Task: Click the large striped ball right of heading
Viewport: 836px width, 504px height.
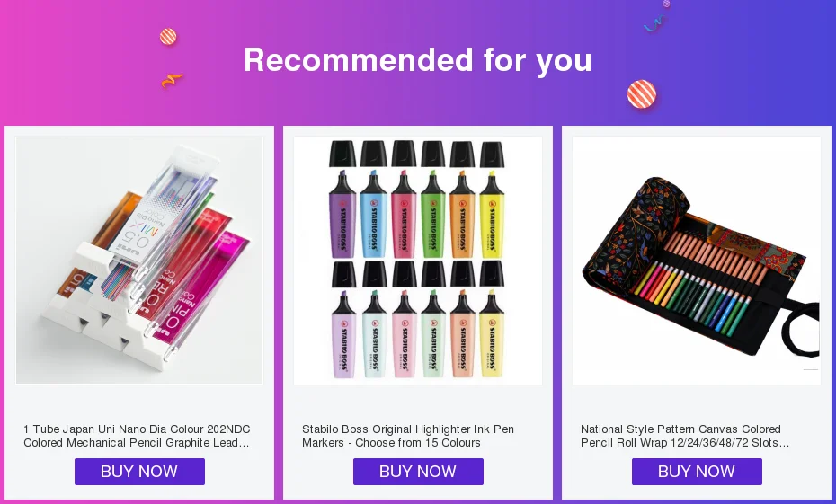Action: pos(642,94)
